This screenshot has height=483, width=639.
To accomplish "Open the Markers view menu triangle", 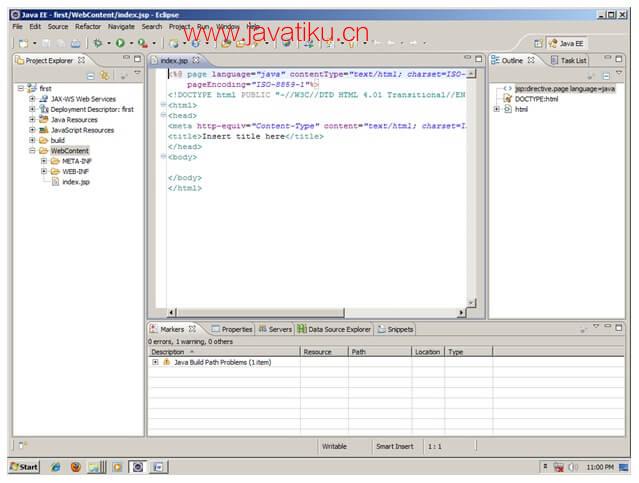I will [x=596, y=326].
